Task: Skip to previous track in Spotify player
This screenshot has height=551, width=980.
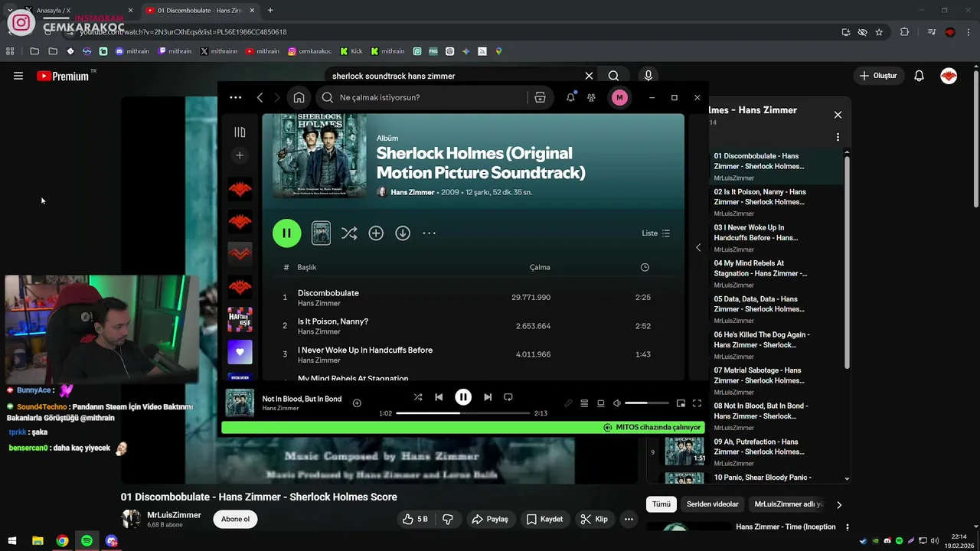Action: (439, 397)
